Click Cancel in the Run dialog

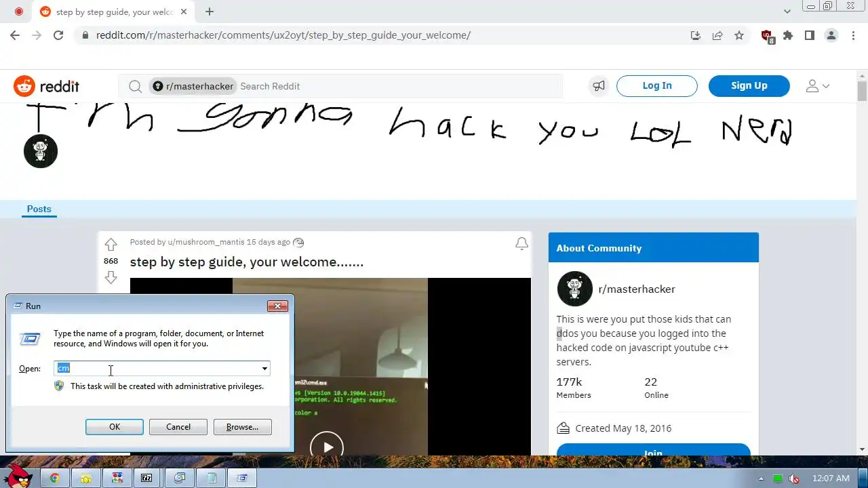click(178, 427)
